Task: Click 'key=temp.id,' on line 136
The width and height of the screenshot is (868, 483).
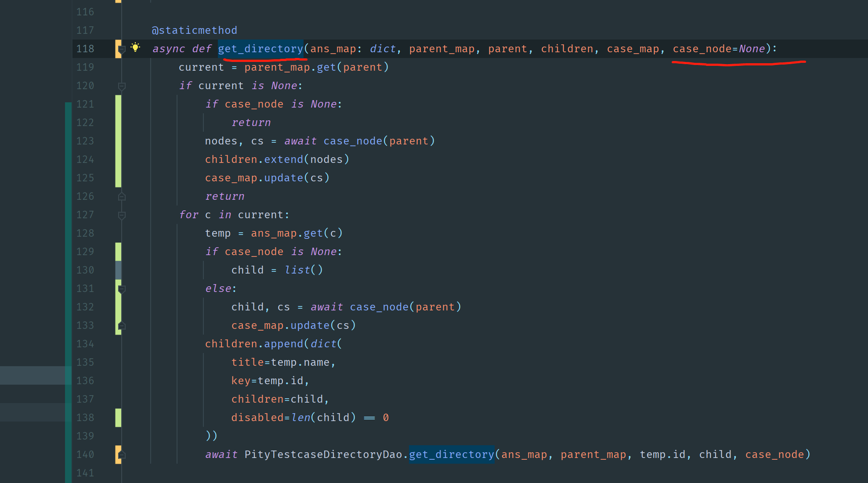Action: click(x=270, y=381)
